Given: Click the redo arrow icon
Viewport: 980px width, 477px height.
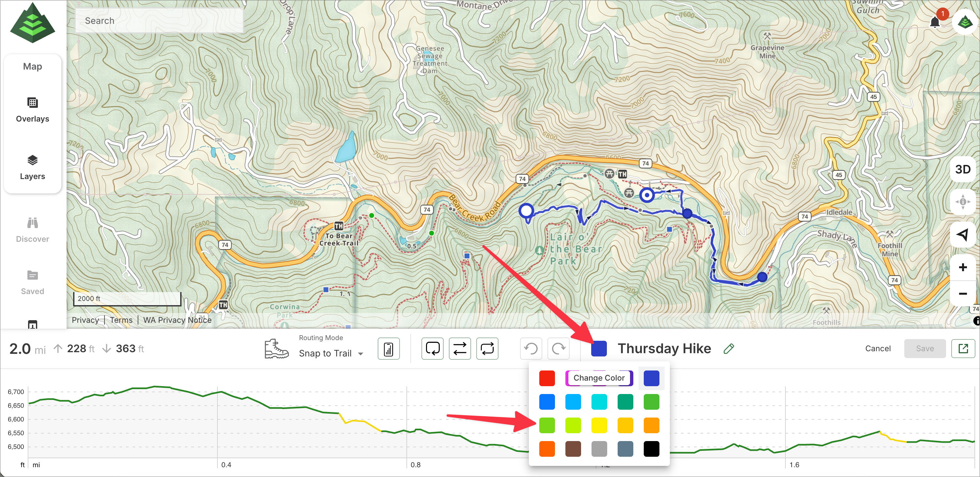Looking at the screenshot, I should 558,348.
